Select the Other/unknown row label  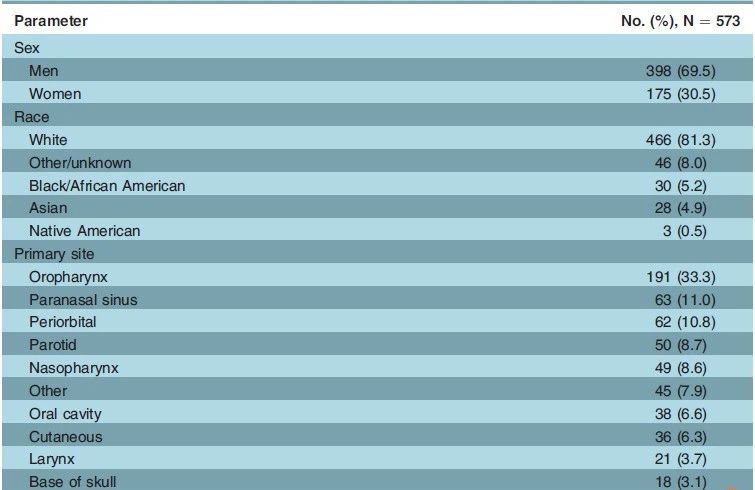(80, 163)
